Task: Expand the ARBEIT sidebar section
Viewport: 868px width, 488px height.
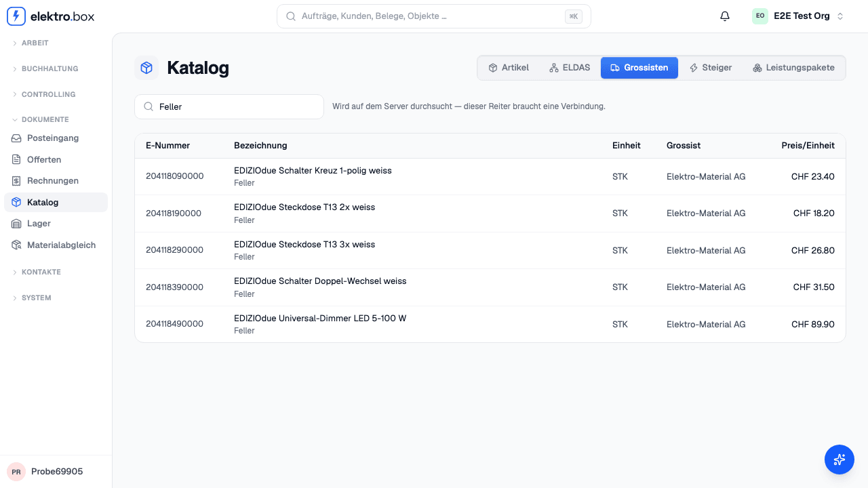Action: [56, 43]
